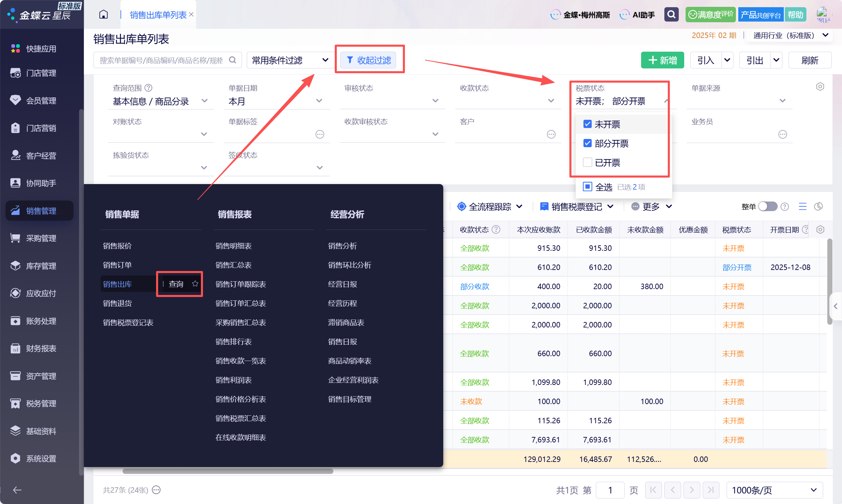
Task: Open the 客户 selector ellipsis icon
Action: (551, 134)
